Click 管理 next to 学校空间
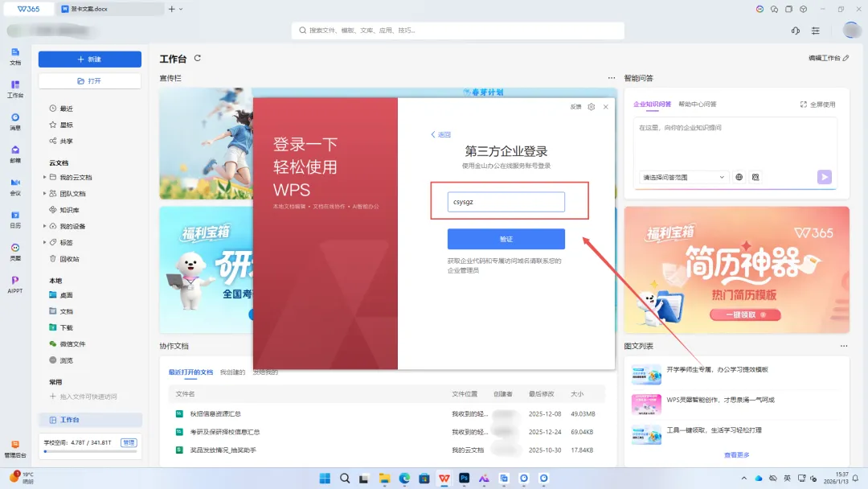 point(129,442)
